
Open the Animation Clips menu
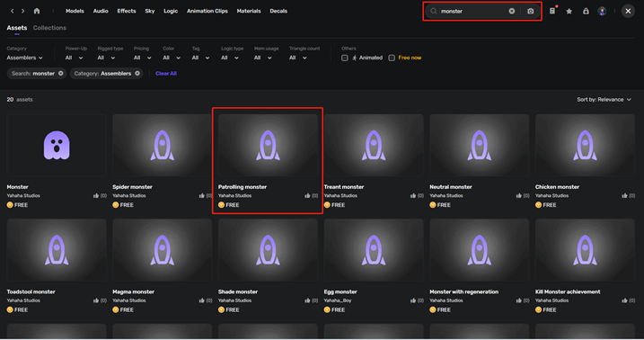207,11
